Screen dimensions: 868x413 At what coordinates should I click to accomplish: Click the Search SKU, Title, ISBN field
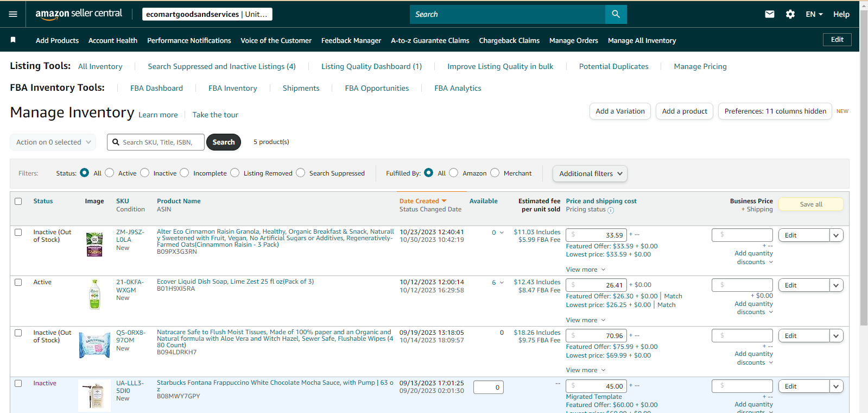tap(156, 142)
